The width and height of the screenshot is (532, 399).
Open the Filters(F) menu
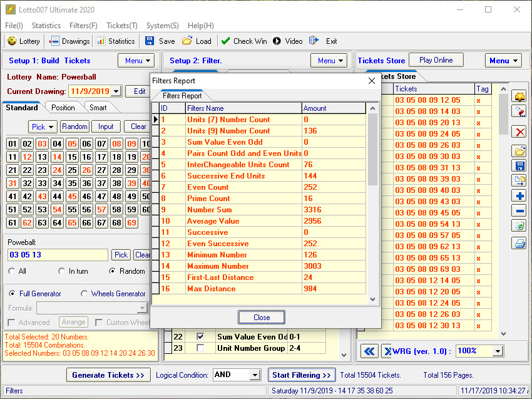[83, 26]
